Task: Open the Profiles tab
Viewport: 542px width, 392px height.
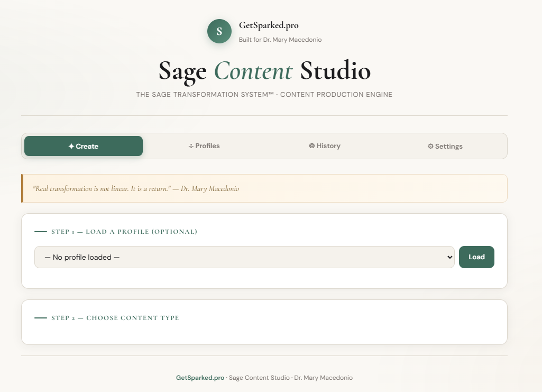Action: [204, 146]
